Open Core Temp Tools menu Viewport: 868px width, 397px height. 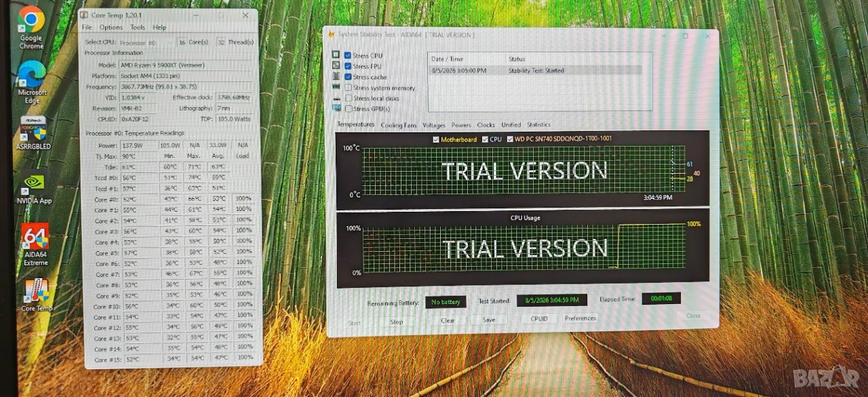(138, 27)
